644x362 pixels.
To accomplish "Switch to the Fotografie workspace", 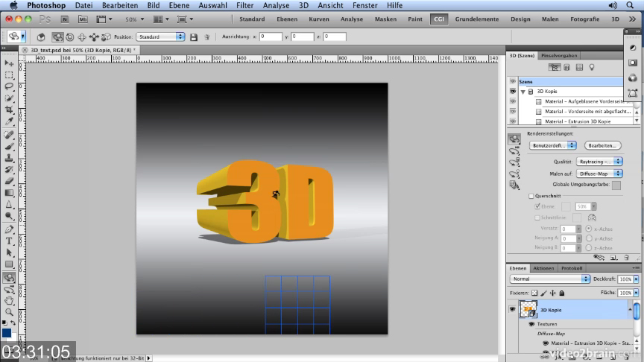I will 584,19.
